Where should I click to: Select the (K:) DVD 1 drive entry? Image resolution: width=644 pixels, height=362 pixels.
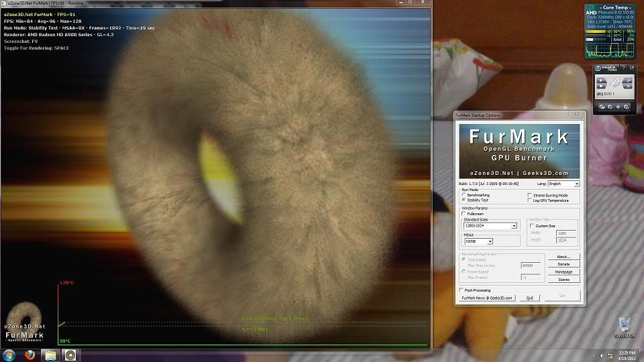point(605,94)
